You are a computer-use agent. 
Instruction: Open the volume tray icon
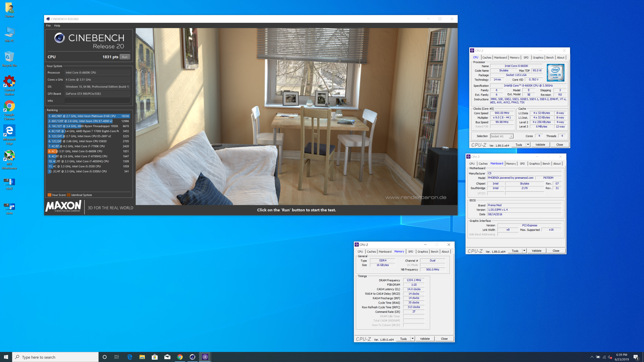tap(610, 357)
